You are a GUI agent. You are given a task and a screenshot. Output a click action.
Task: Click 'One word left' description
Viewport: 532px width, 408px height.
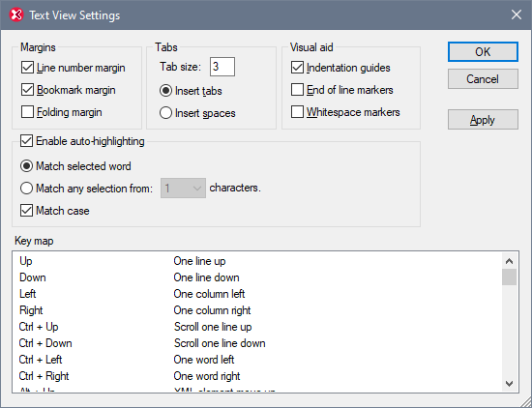click(203, 360)
